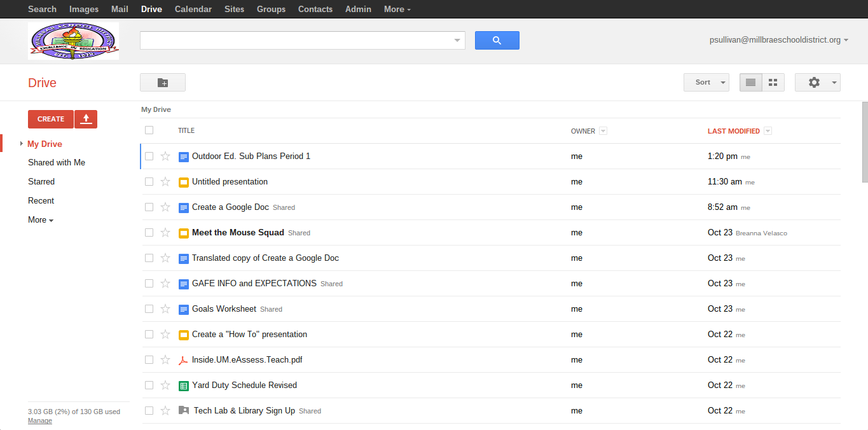Image resolution: width=868 pixels, height=430 pixels.
Task: Click inside the Drive search field
Action: pos(296,40)
